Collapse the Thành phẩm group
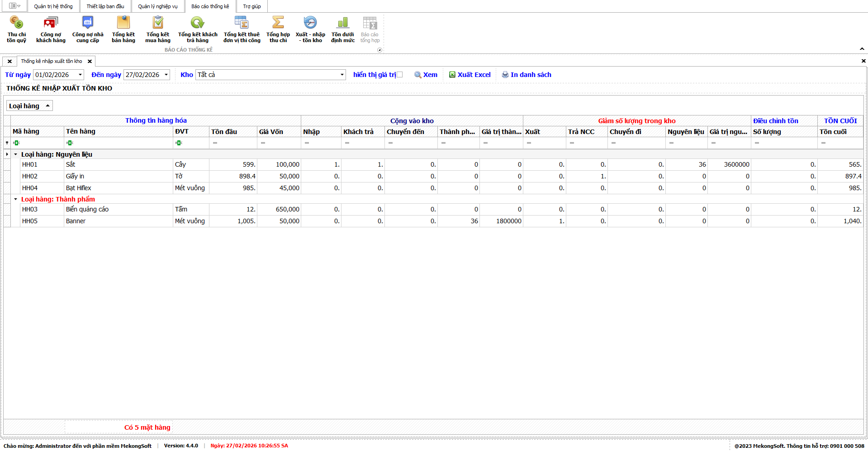The width and height of the screenshot is (868, 451). click(16, 199)
